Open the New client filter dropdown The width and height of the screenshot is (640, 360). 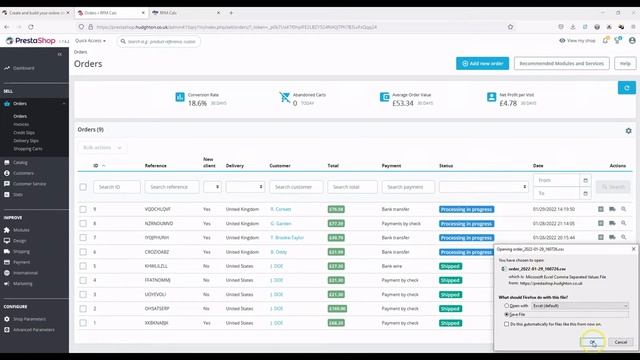(212, 187)
